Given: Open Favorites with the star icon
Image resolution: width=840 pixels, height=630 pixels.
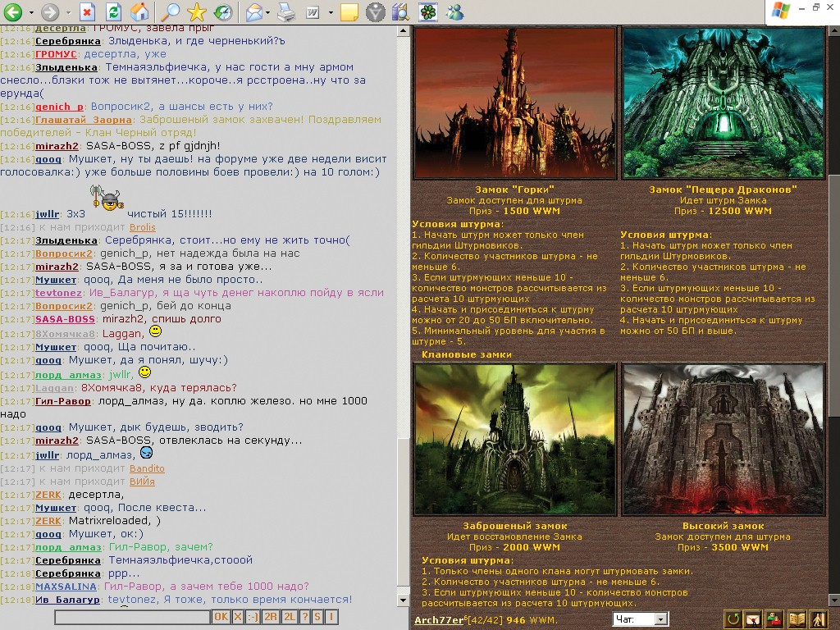Looking at the screenshot, I should 197,11.
